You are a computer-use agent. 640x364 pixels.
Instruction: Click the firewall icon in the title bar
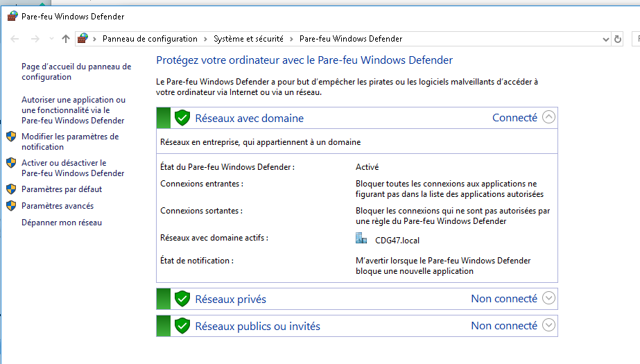click(12, 17)
